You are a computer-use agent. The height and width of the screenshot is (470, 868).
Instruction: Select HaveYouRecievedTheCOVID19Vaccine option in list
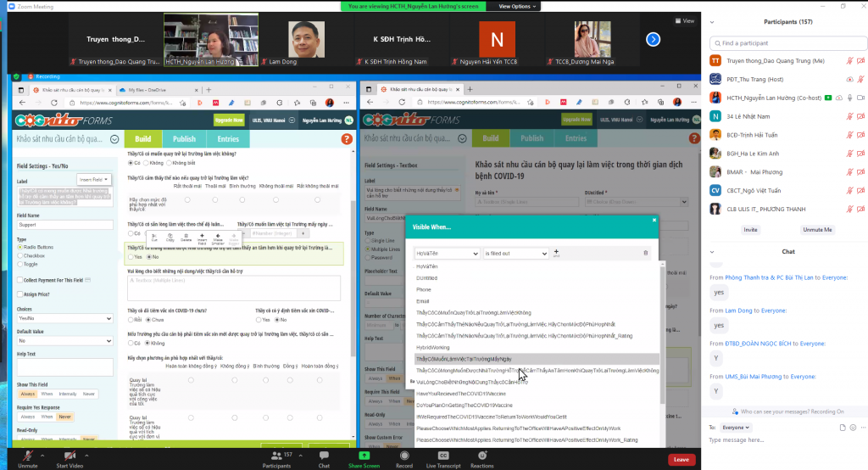(460, 394)
